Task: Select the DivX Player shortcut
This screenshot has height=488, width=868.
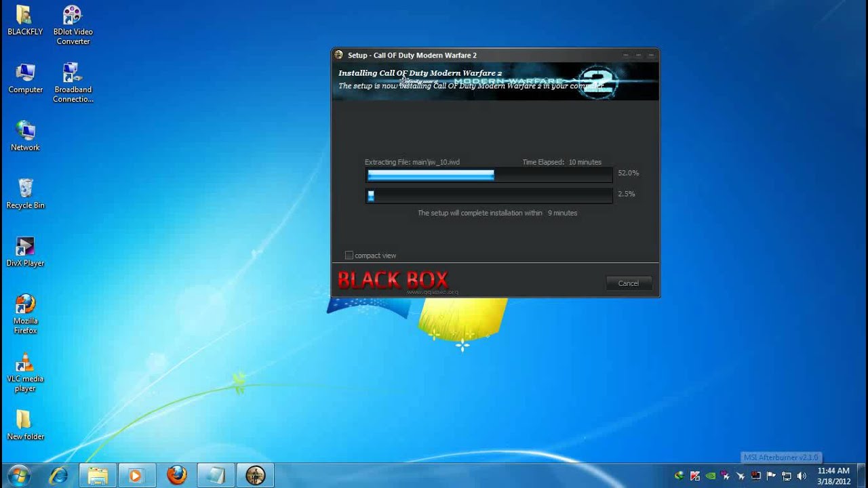Action: (x=25, y=251)
